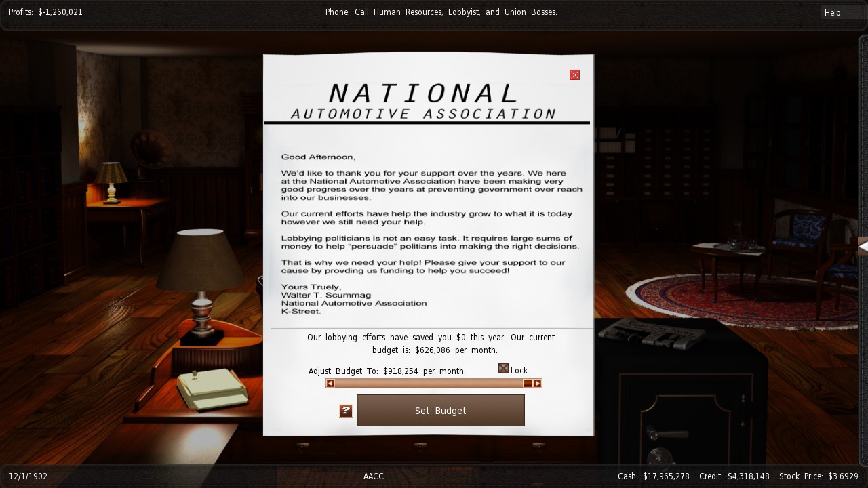Viewport: 868px width, 488px height.
Task: Expand the side panel arrow on right edge
Action: click(x=863, y=246)
